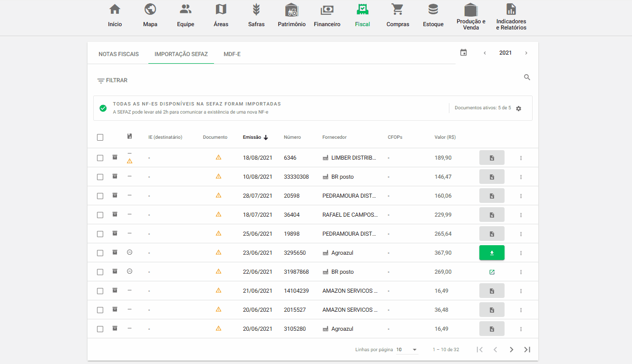Go to next year with right chevron

526,53
